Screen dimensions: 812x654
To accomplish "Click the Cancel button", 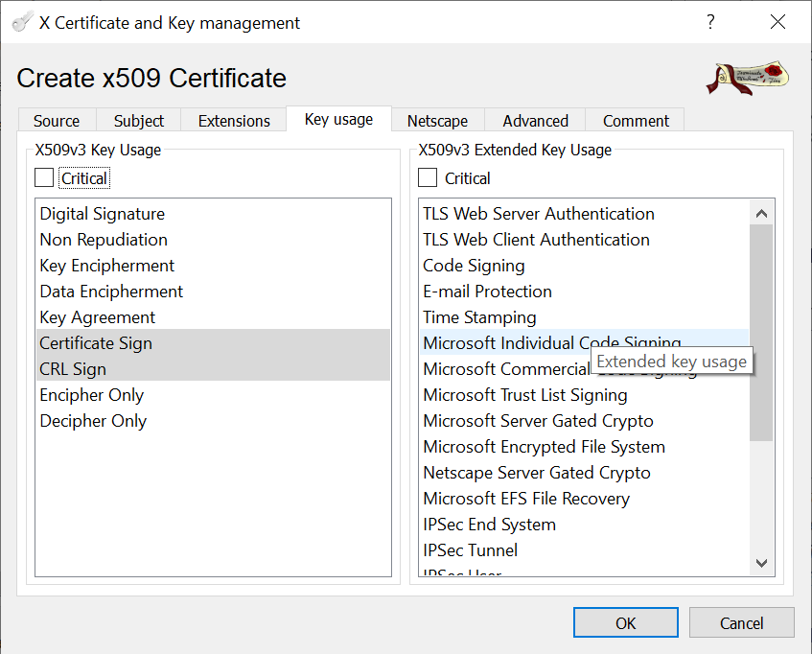I will [x=741, y=623].
